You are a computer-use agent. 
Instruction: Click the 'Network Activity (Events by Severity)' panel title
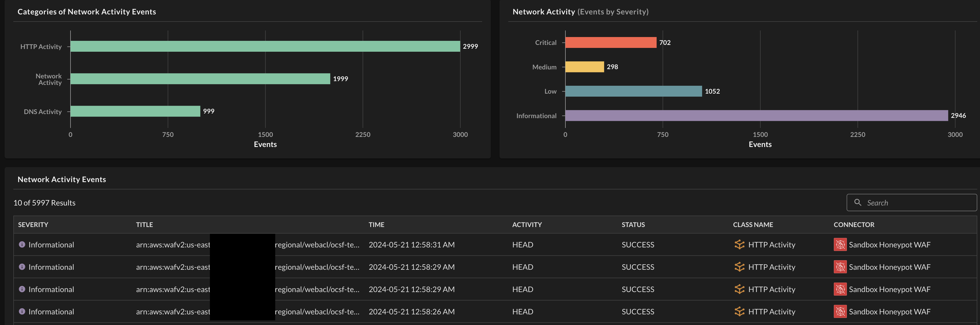[x=581, y=12]
